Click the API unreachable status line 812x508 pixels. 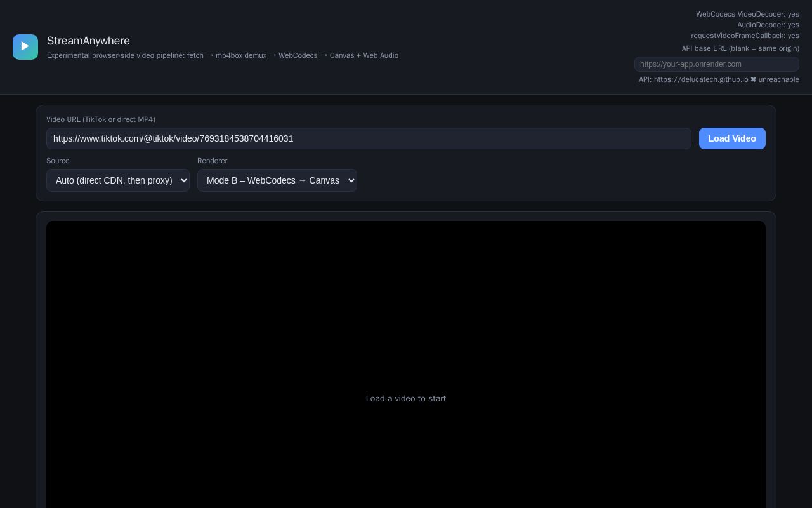click(x=719, y=79)
